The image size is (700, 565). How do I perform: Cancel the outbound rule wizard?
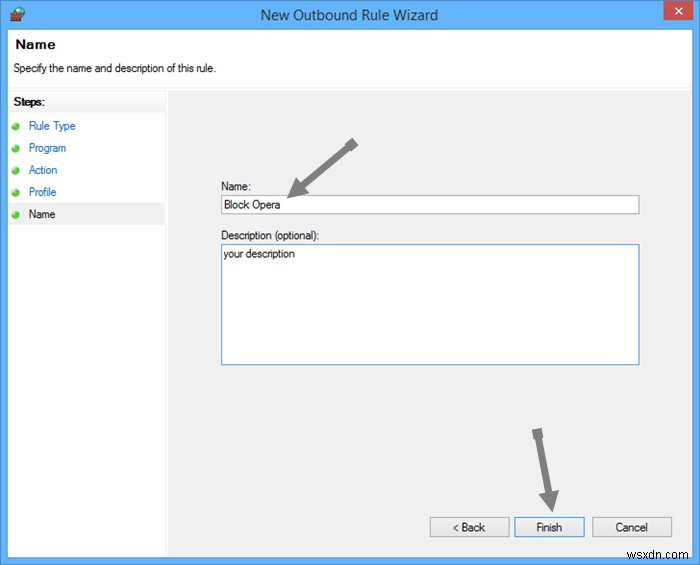pyautogui.click(x=632, y=527)
